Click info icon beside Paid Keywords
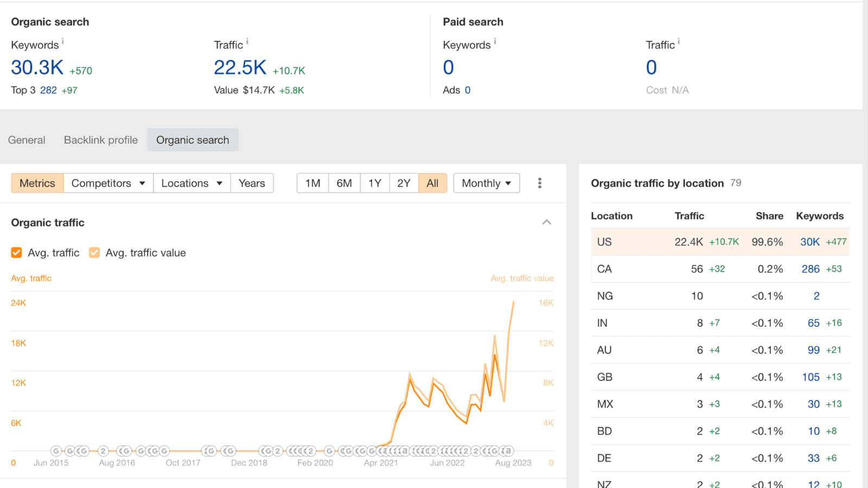 click(x=495, y=41)
